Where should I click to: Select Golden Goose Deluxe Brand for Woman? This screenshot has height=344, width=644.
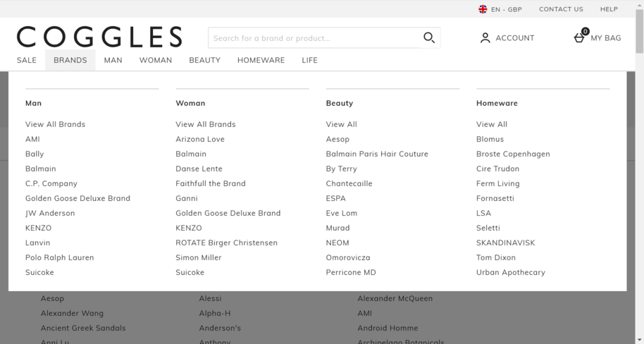[x=228, y=213]
